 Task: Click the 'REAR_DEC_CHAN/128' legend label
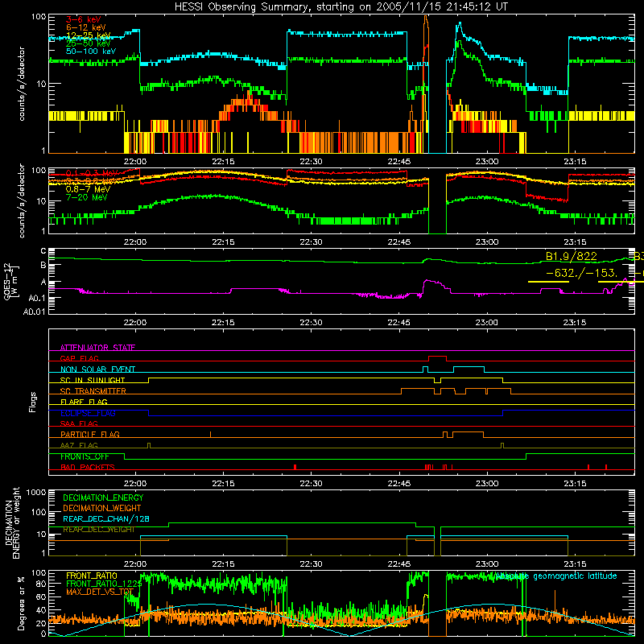106,518
